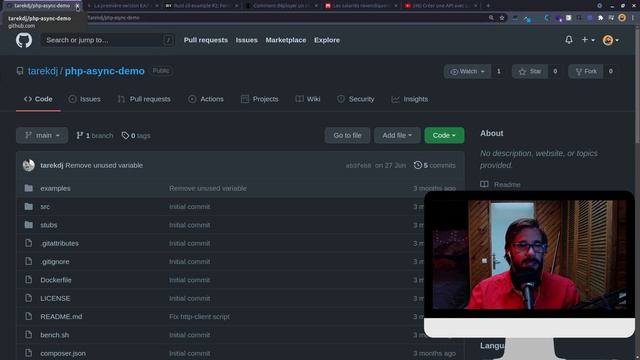Click the examples folder icon

[x=29, y=188]
